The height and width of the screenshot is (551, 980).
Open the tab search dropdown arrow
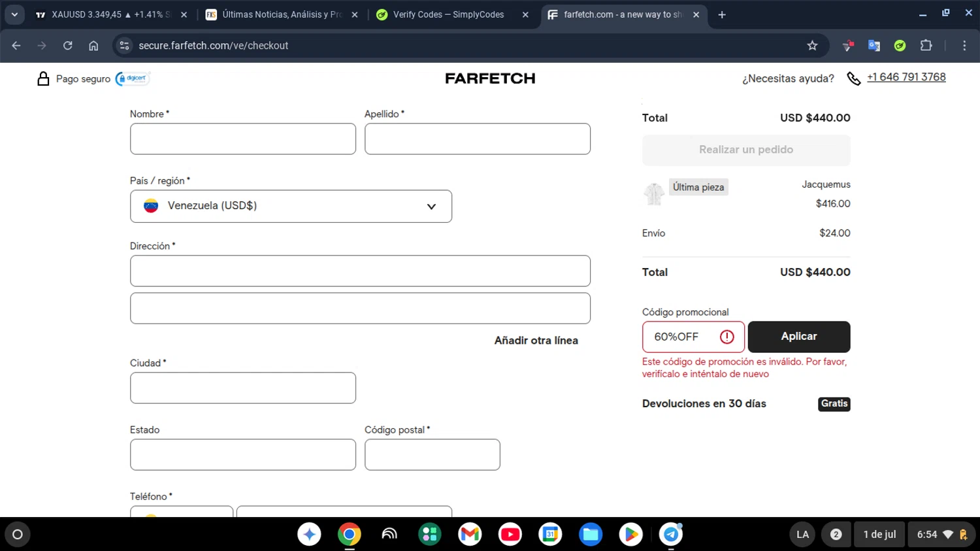pos(14,14)
